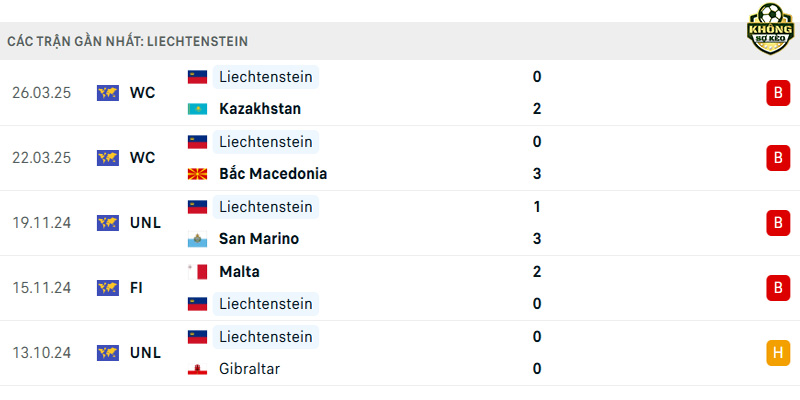Image resolution: width=800 pixels, height=400 pixels.
Task: Click the Gibraltar flag icon
Action: point(197,369)
